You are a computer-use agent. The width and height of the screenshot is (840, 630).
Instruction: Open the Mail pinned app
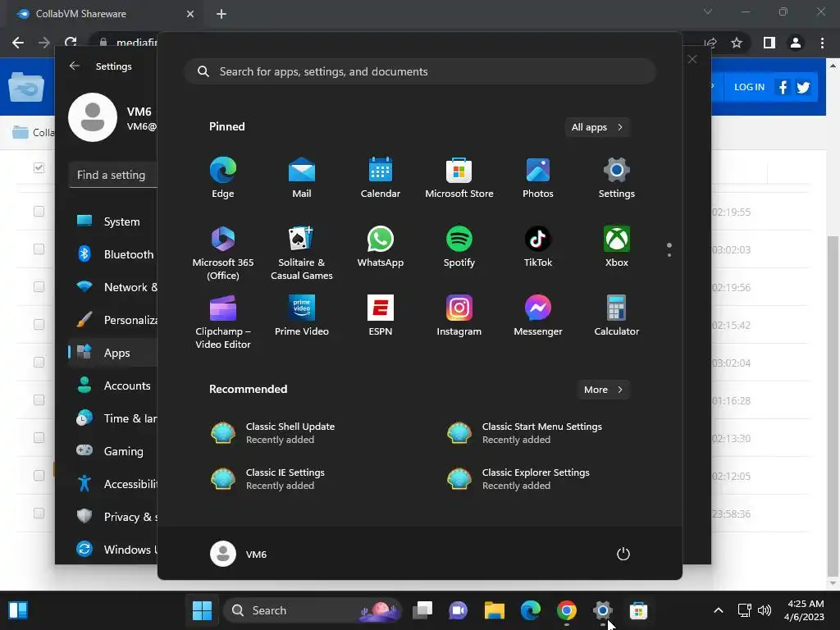[302, 178]
